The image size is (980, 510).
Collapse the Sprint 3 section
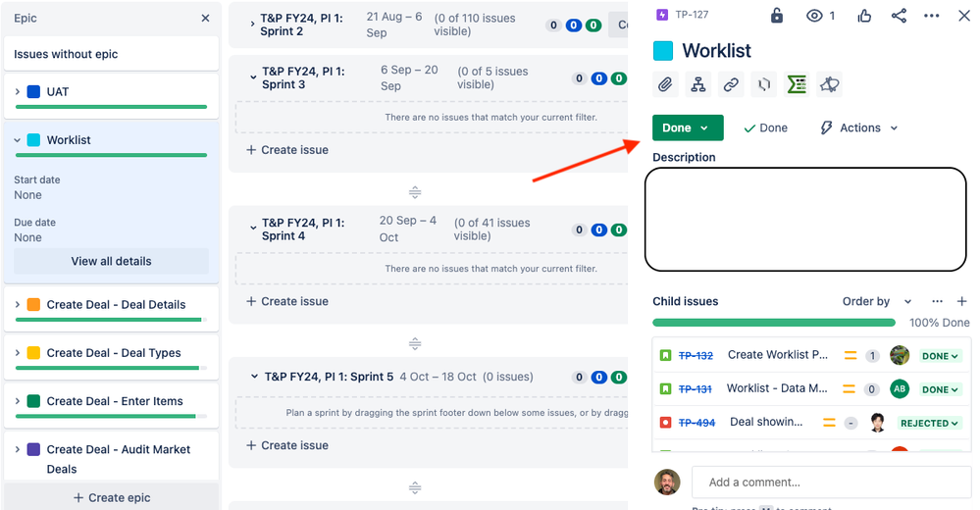[x=253, y=77]
